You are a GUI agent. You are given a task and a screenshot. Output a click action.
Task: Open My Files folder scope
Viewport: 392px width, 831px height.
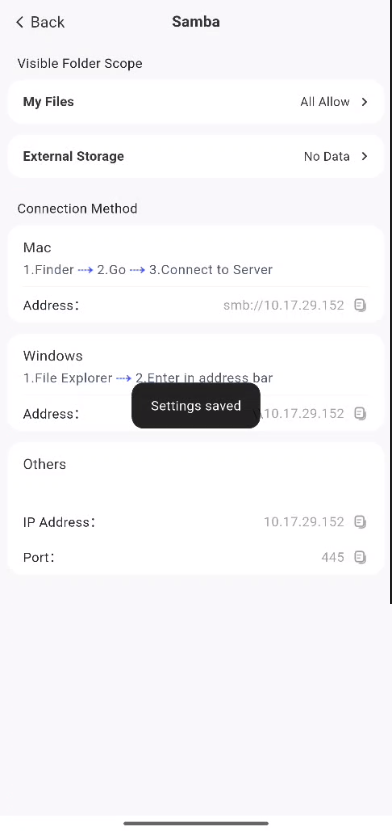196,102
